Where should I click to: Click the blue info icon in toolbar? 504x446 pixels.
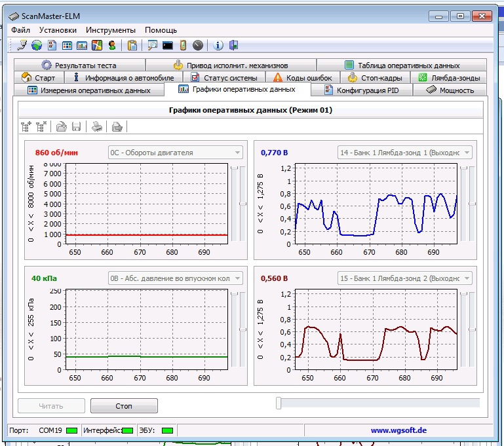tap(219, 45)
